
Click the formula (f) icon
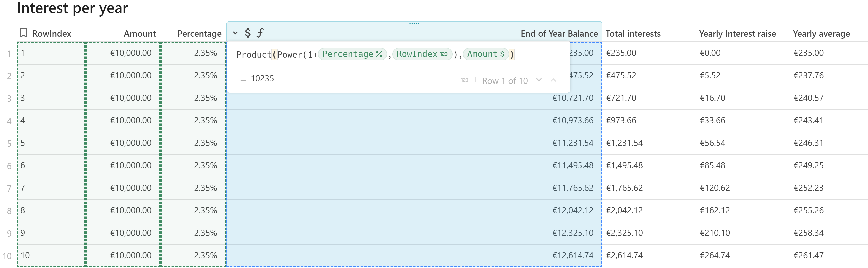click(x=260, y=33)
